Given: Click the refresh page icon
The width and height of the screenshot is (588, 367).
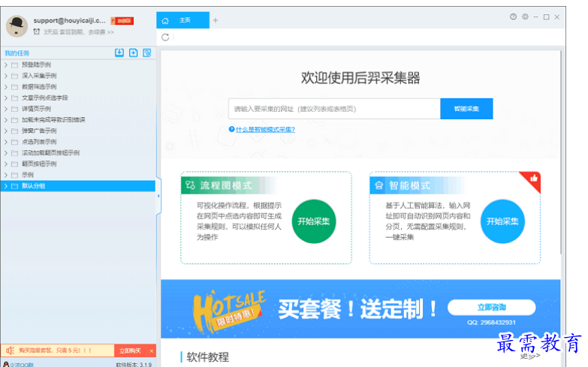Looking at the screenshot, I should 165,37.
